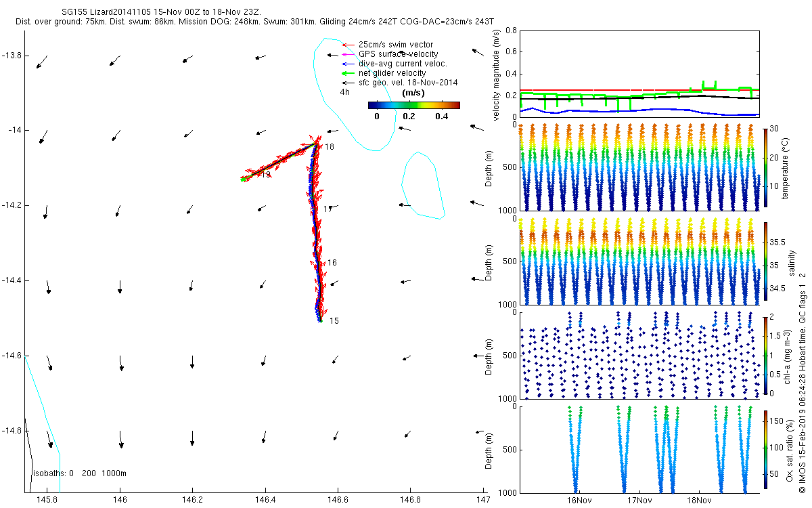The height and width of the screenshot is (508, 812).
Task: Click the 18Nov date tick label
Action: point(698,501)
